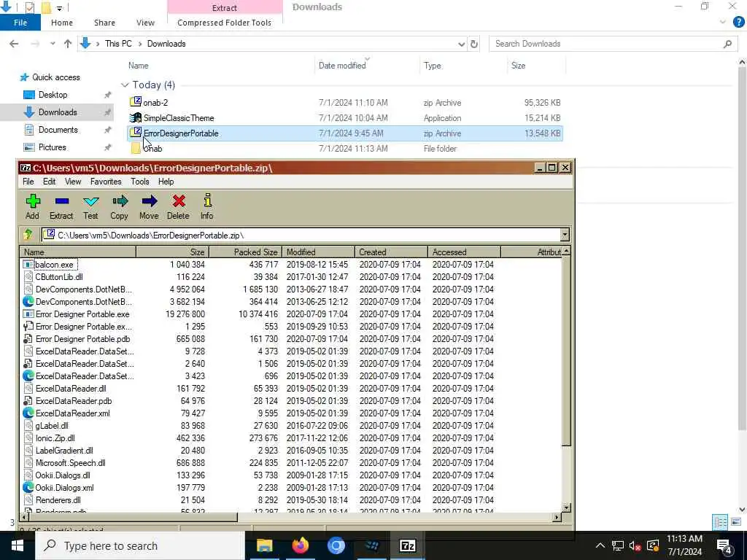The width and height of the screenshot is (747, 560).
Task: Select Ionic.Zip.dll in the archive
Action: 55,437
